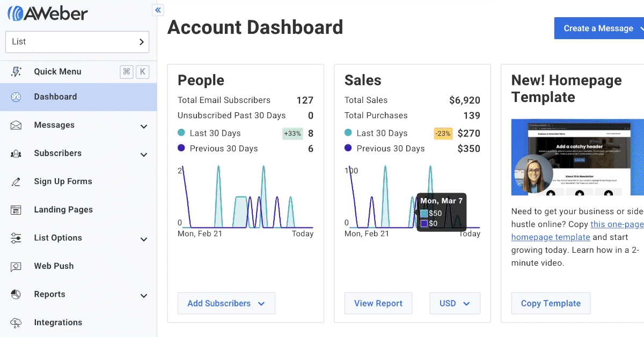Click the homepage template video thumbnail
The height and width of the screenshot is (337, 644).
pyautogui.click(x=577, y=157)
